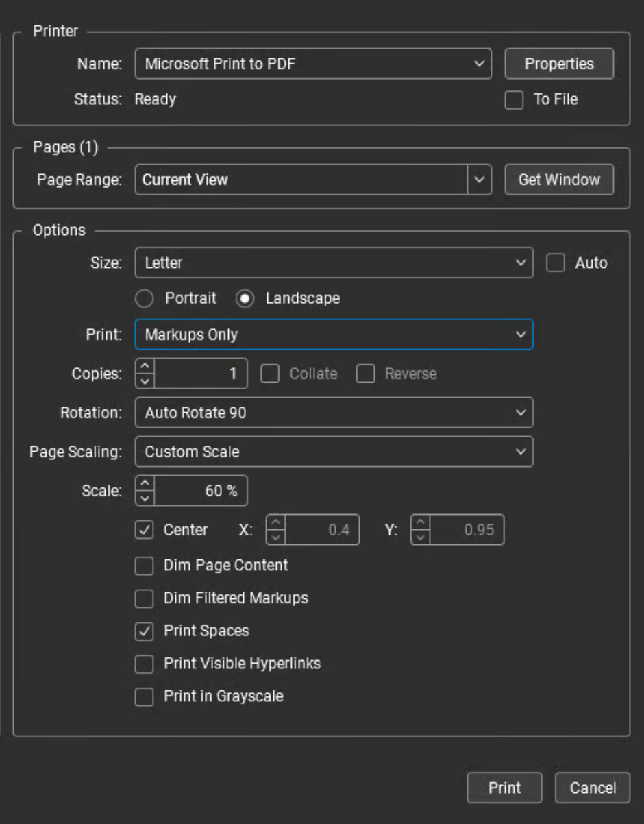Enable Print Visible Hyperlinks
Viewport: 644px width, 824px height.
pyautogui.click(x=144, y=664)
